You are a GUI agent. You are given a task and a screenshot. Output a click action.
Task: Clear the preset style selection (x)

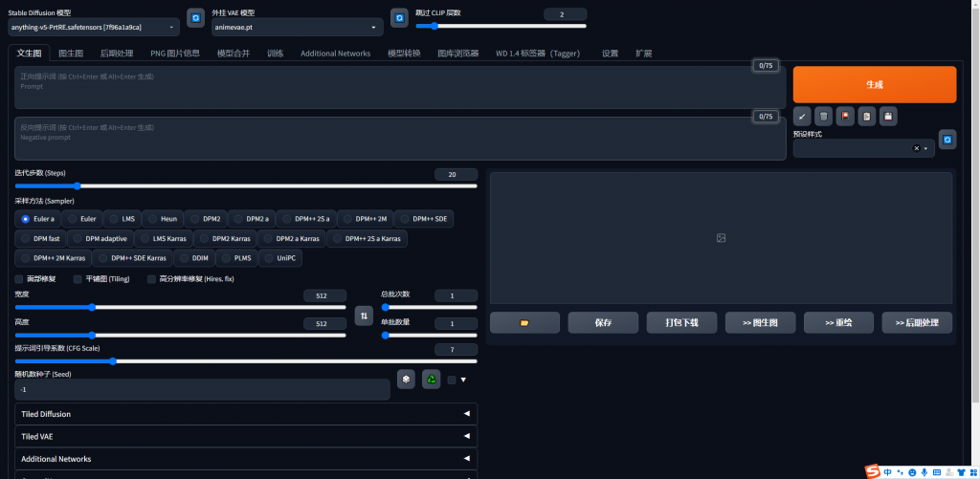[916, 148]
